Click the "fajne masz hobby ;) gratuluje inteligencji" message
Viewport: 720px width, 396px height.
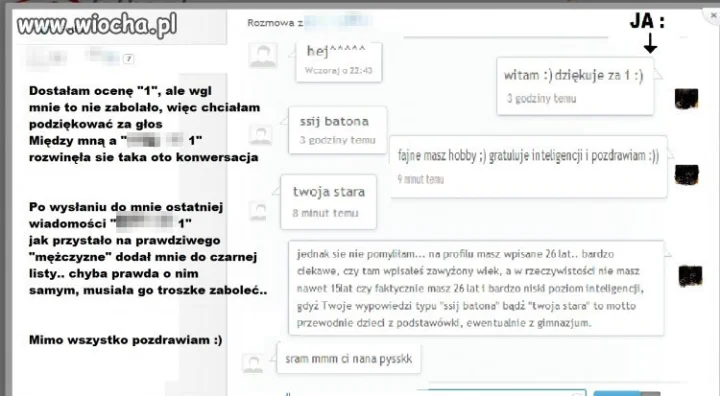[528, 166]
